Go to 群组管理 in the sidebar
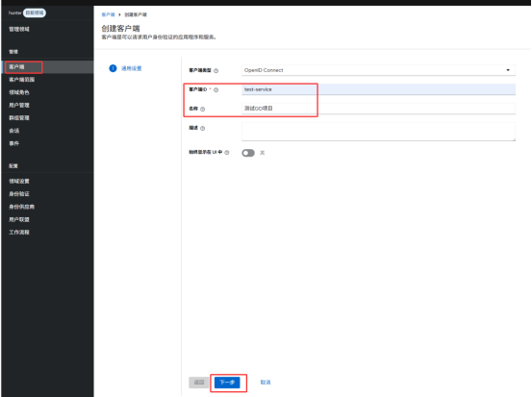This screenshot has height=397, width=532. [19, 118]
